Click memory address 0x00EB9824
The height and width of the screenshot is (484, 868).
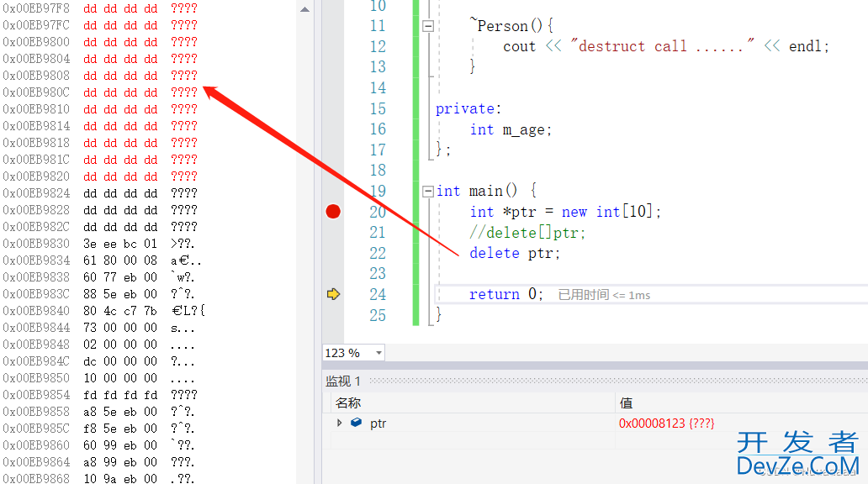[x=36, y=193]
